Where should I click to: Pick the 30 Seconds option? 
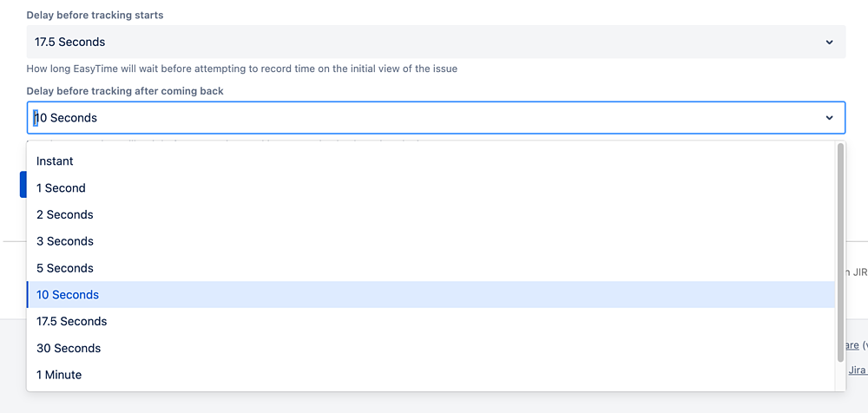[69, 348]
